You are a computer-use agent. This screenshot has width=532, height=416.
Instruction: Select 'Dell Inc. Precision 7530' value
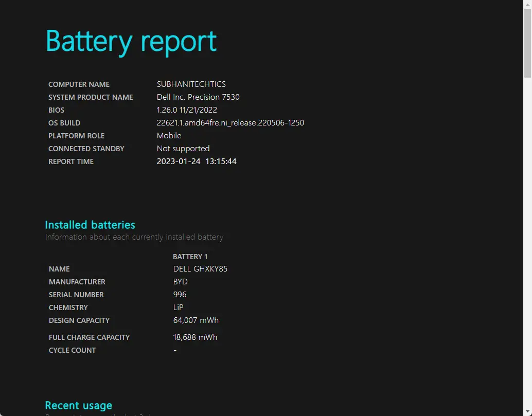click(x=198, y=97)
